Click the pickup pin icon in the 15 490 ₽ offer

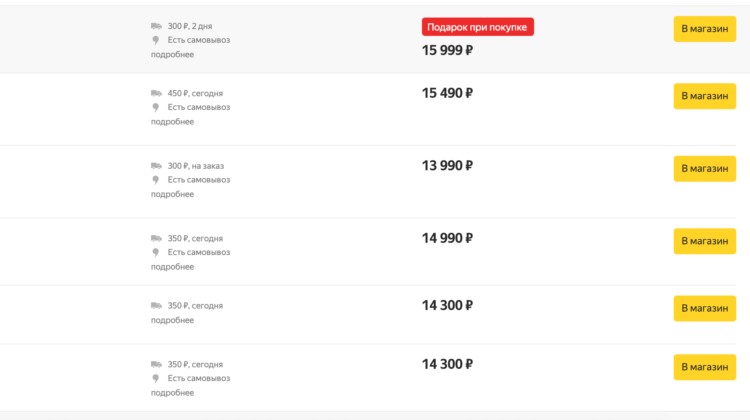[155, 107]
